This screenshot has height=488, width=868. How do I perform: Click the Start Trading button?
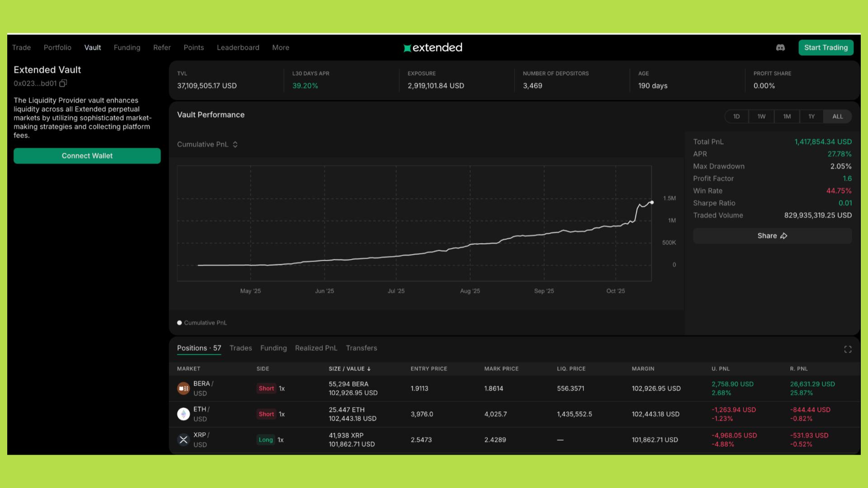point(826,47)
